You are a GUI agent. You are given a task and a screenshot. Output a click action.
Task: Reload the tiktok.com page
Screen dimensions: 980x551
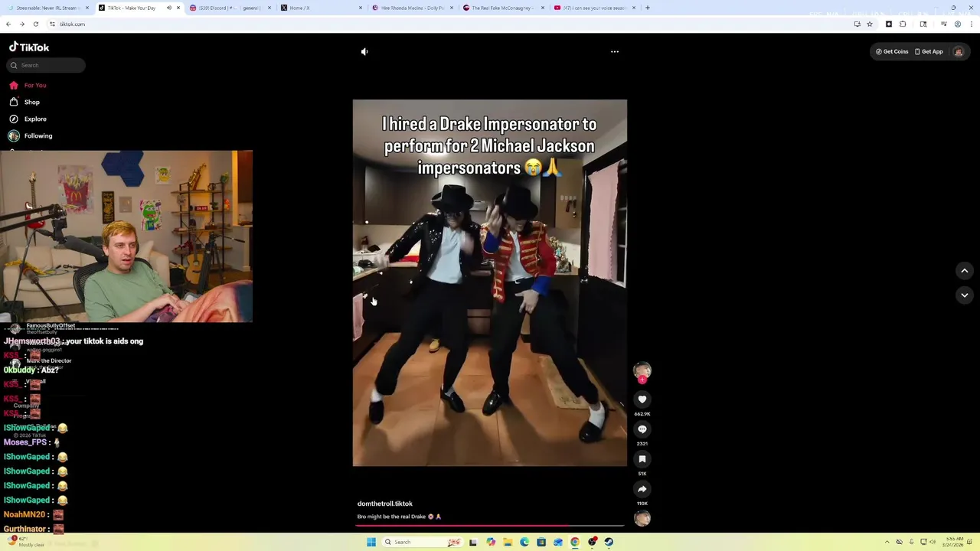tap(35, 24)
